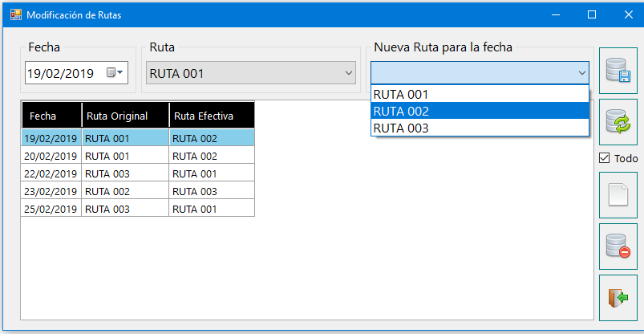Click Ruta Original cell of 23/02/2019 row

[125, 192]
